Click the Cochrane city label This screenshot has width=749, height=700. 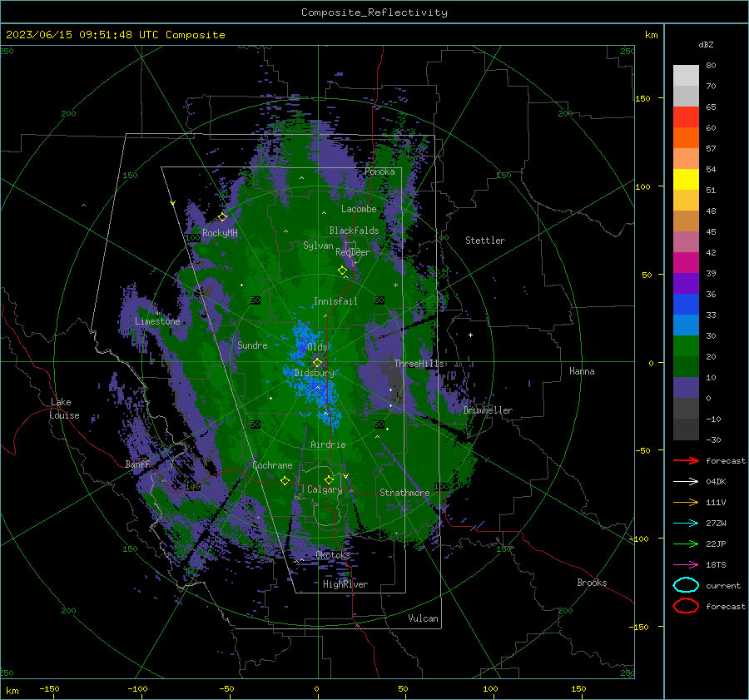pos(272,465)
